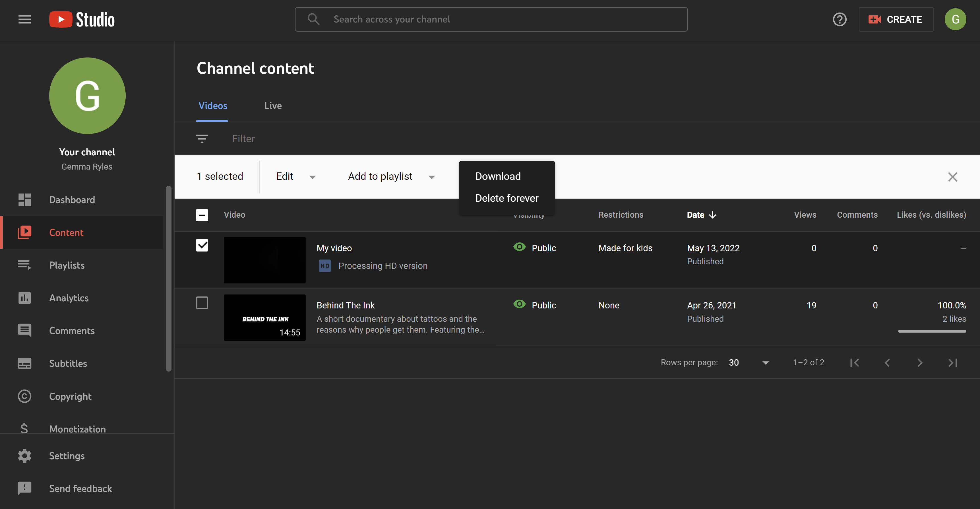Click the May 13, 2022 date

[x=713, y=248]
